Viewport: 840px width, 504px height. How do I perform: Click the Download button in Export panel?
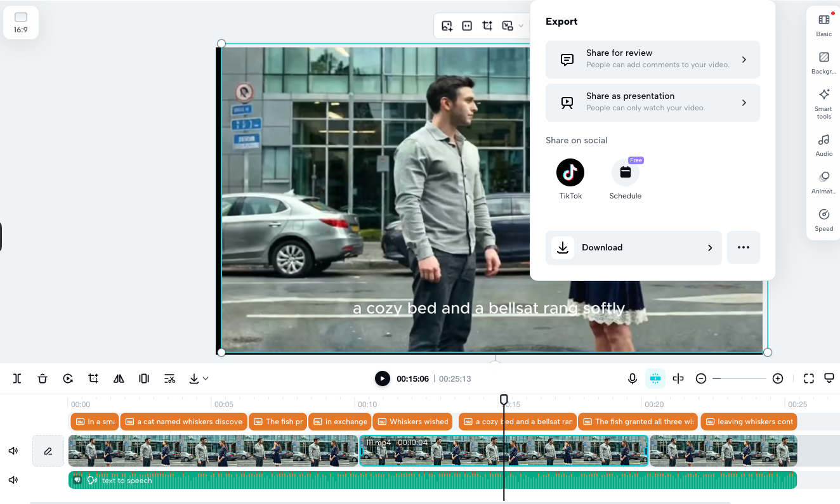click(x=633, y=247)
